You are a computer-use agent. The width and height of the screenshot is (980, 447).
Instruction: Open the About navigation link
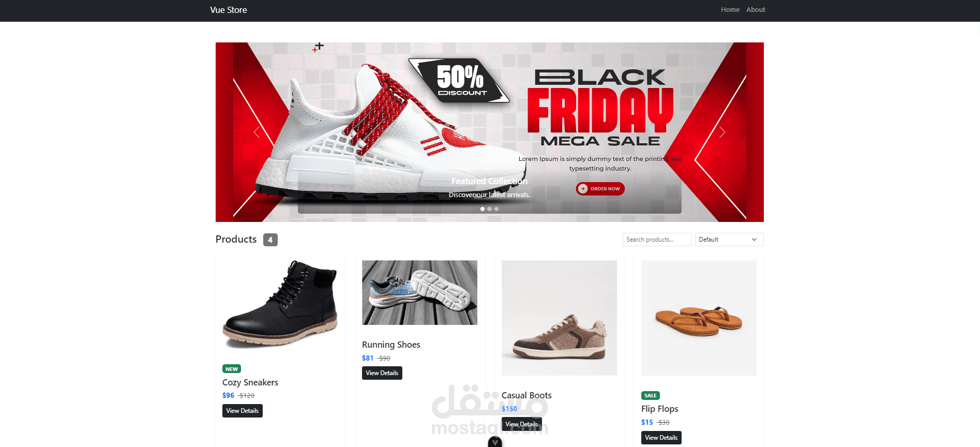pyautogui.click(x=756, y=10)
